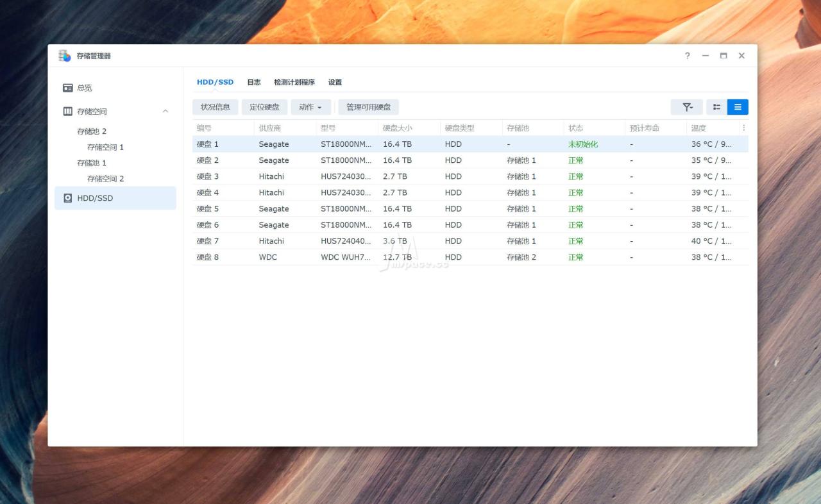Image resolution: width=821 pixels, height=504 pixels.
Task: Click the Storage Manager app icon in title bar
Action: tap(65, 56)
